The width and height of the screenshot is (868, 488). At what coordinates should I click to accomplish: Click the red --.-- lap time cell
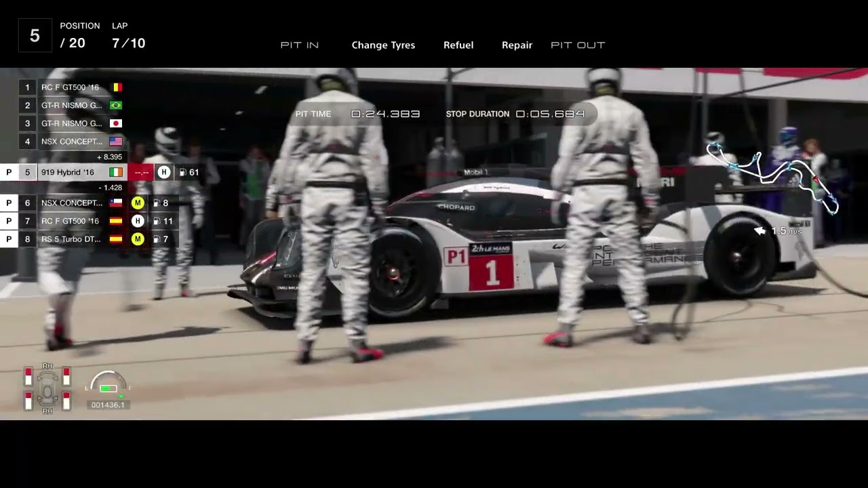pos(141,172)
